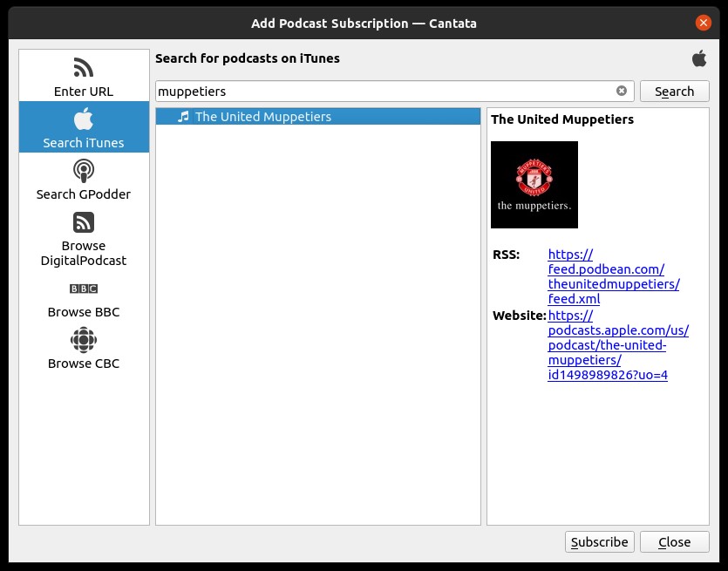This screenshot has width=728, height=571.
Task: Click the music note icon beside The United Muppetiers
Action: (x=183, y=117)
